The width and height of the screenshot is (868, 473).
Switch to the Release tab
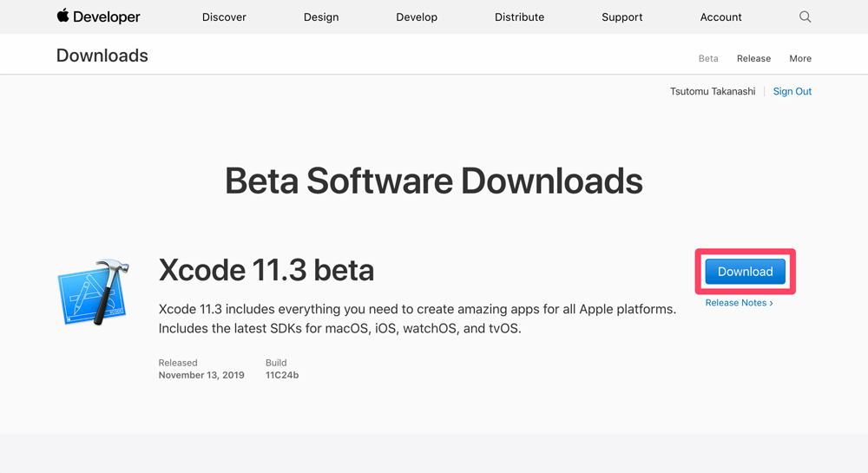[753, 59]
